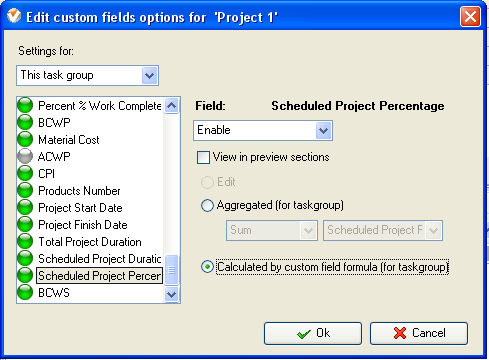Click the gray status ball beside ACWP
The width and height of the screenshot is (489, 360).
tap(25, 156)
